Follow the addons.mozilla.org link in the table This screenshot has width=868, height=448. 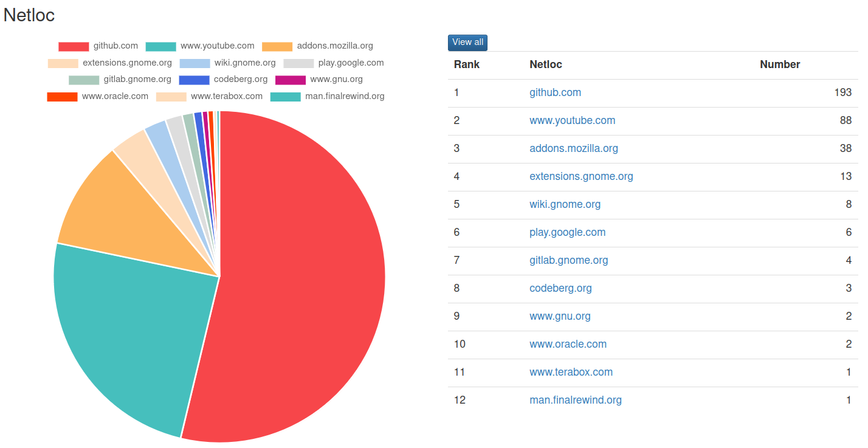573,148
